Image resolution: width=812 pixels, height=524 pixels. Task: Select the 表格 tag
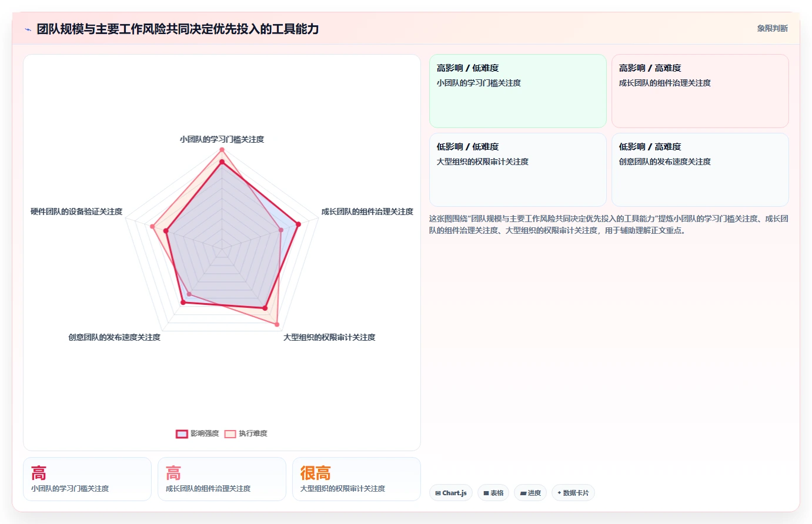click(493, 493)
